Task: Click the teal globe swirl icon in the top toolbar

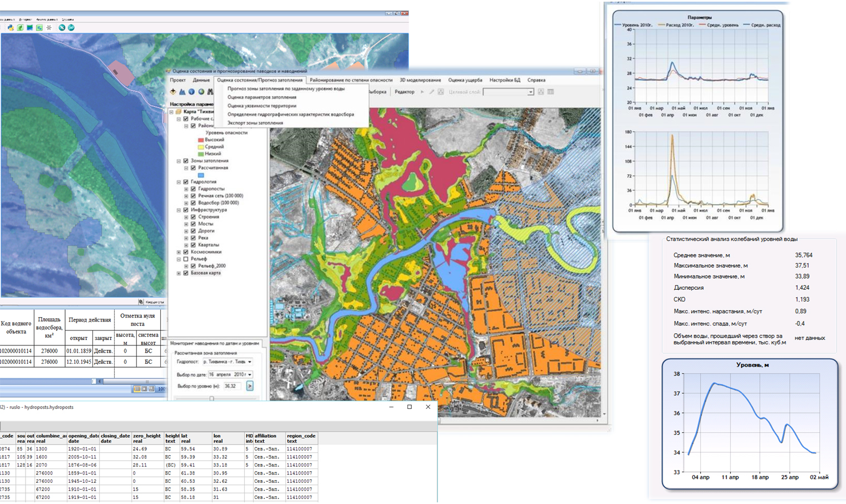Action: (x=71, y=27)
